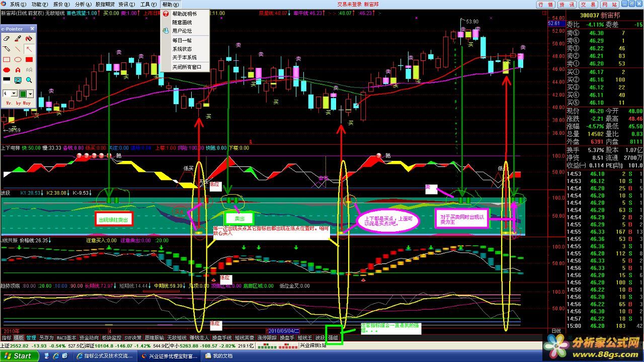Choose 随意画线 from the help menu

pyautogui.click(x=181, y=22)
